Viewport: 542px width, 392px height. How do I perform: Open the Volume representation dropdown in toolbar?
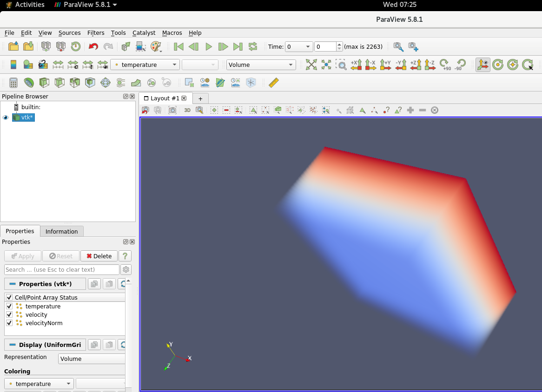(261, 65)
